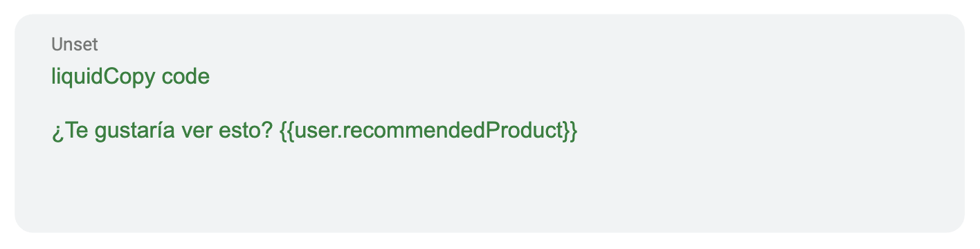The width and height of the screenshot is (980, 249).
Task: Place cursor on {{user.recommendedProduct}} variable
Action: [x=428, y=131]
